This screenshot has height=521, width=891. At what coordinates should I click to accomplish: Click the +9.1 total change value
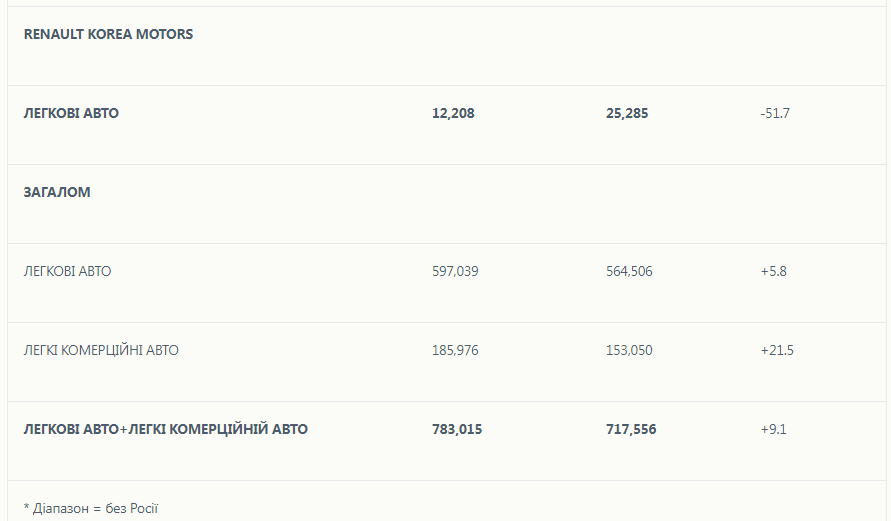pyautogui.click(x=773, y=429)
